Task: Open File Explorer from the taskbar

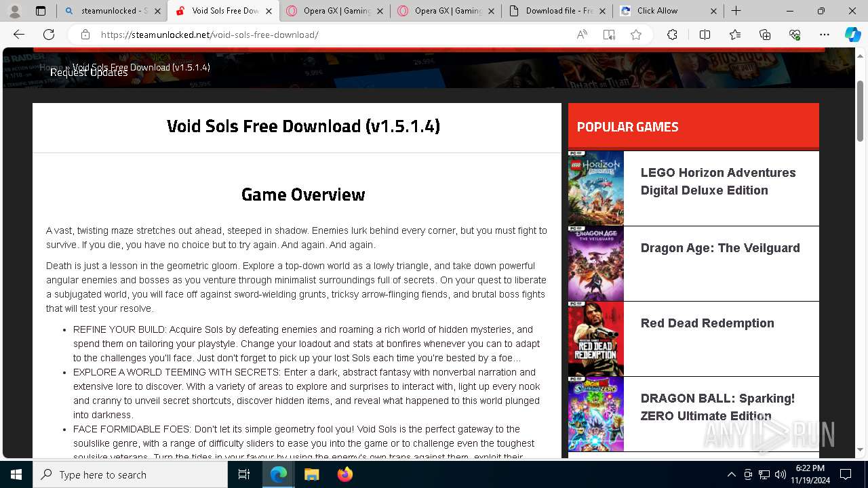Action: 311,474
